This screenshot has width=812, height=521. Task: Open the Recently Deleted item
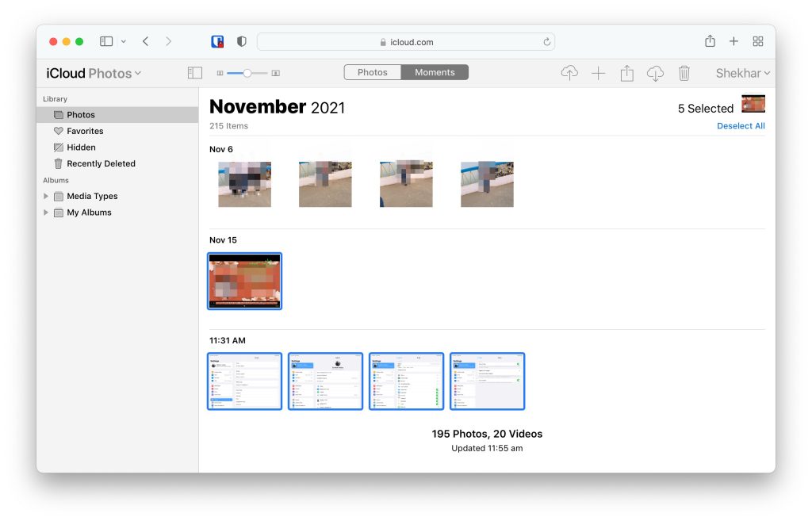click(117, 163)
